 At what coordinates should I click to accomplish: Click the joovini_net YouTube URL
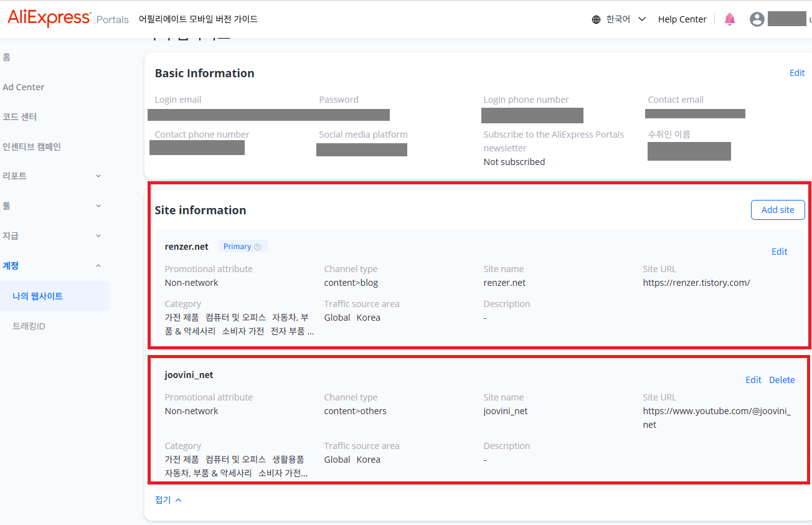pyautogui.click(x=717, y=418)
